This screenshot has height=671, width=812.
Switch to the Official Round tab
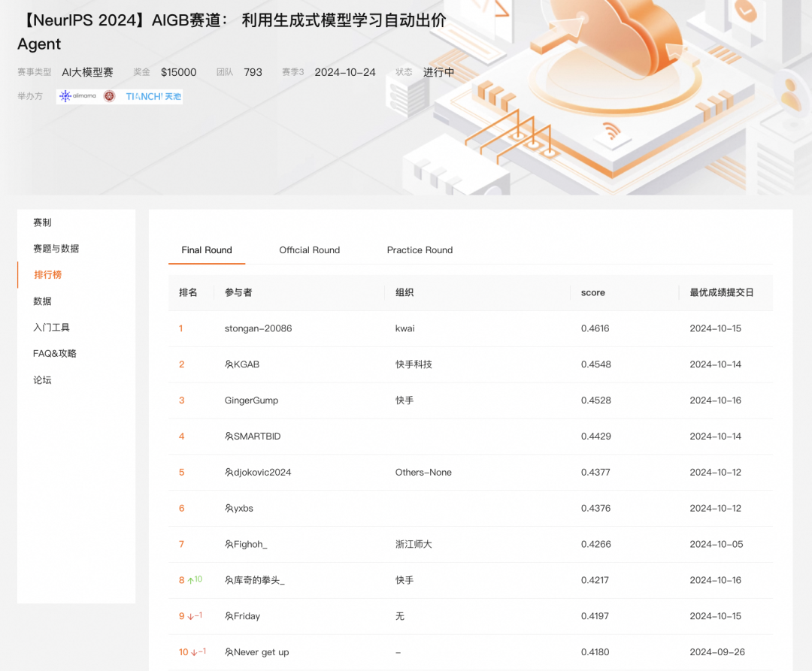click(x=309, y=250)
